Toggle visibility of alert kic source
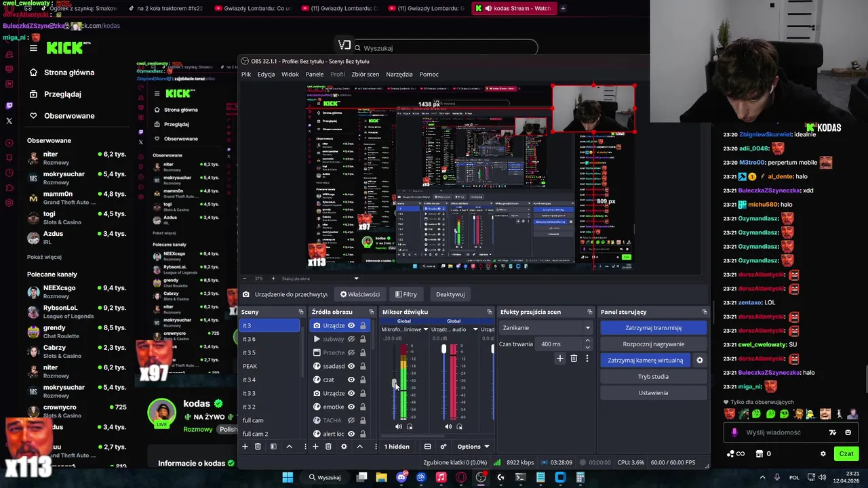The height and width of the screenshot is (488, 868). point(351,434)
